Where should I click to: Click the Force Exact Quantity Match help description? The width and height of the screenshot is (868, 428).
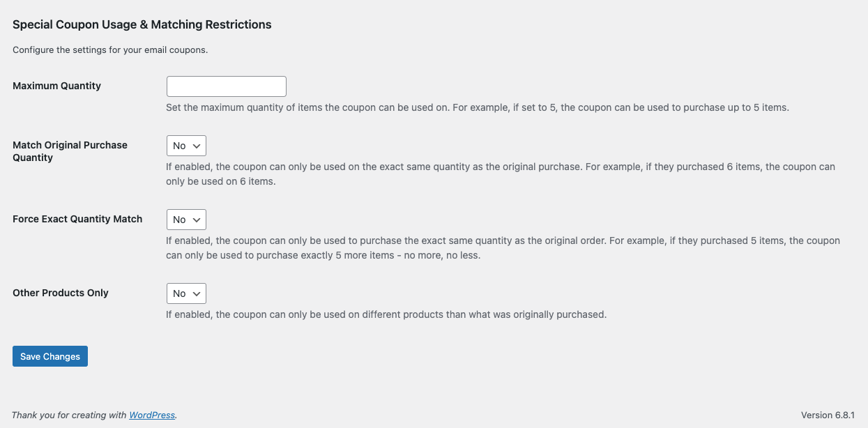(x=502, y=248)
